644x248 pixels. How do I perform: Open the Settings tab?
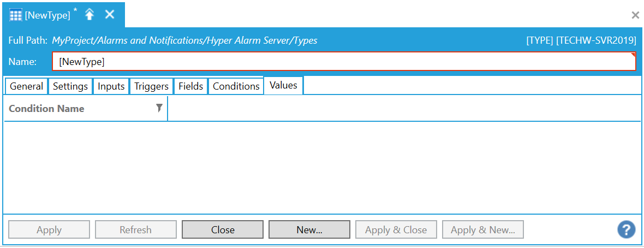pos(70,86)
